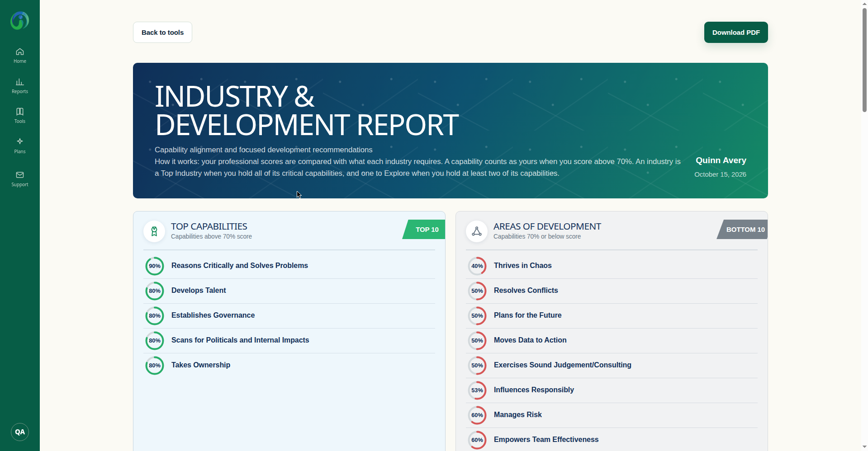Click the 50% ring beside Moves Data to Action
The image size is (868, 451).
[x=477, y=341]
